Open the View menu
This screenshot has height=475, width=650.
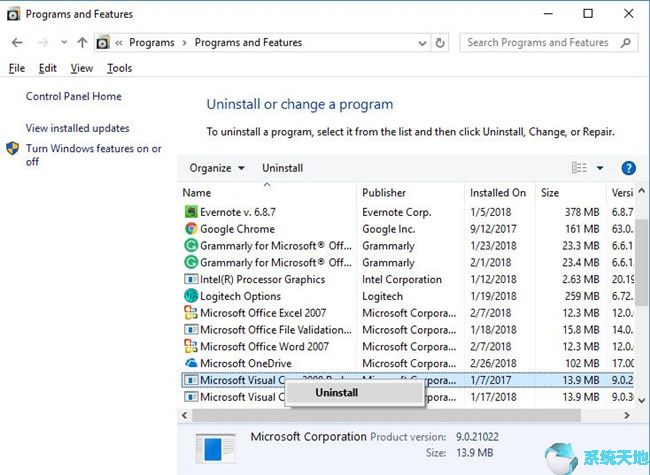pos(82,68)
